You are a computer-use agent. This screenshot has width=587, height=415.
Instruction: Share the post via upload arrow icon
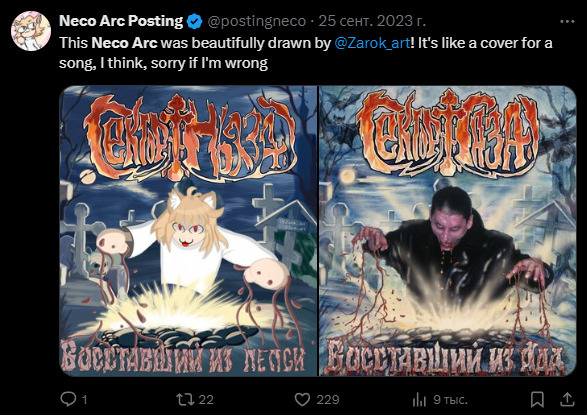tap(567, 399)
